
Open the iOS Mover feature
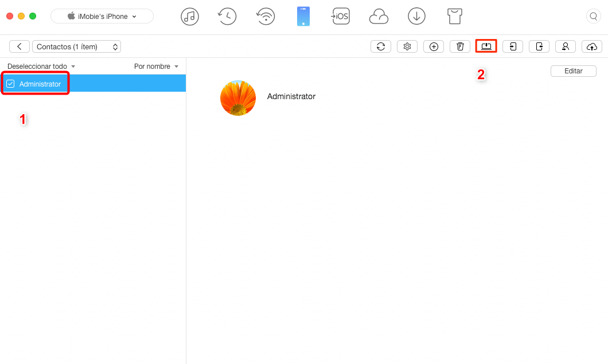341,16
